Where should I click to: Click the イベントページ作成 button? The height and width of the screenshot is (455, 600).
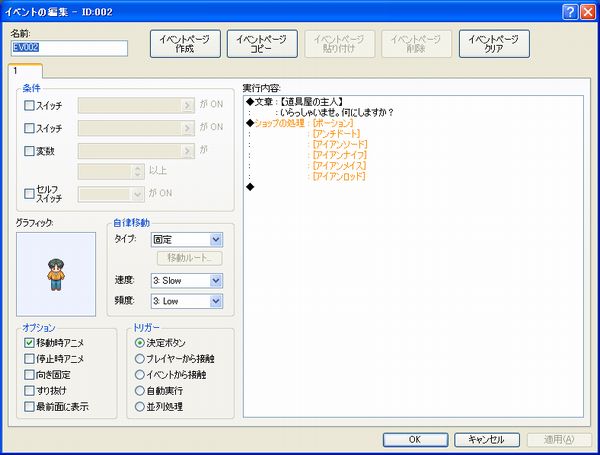[185, 44]
